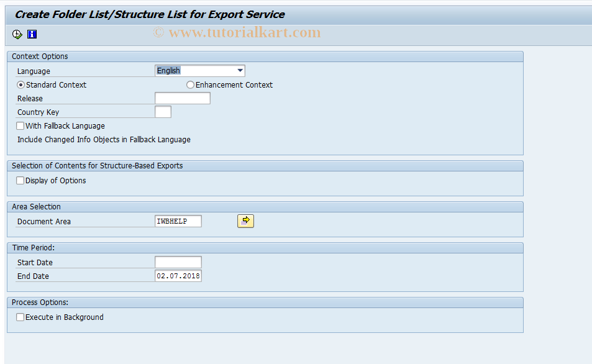Select the End Date value 02.07.2018
This screenshot has height=364, width=592.
178,275
